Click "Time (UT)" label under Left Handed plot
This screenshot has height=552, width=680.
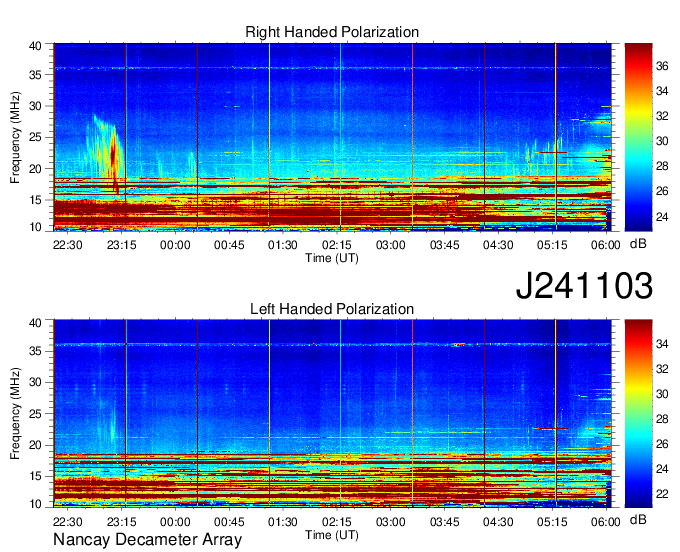tap(332, 535)
